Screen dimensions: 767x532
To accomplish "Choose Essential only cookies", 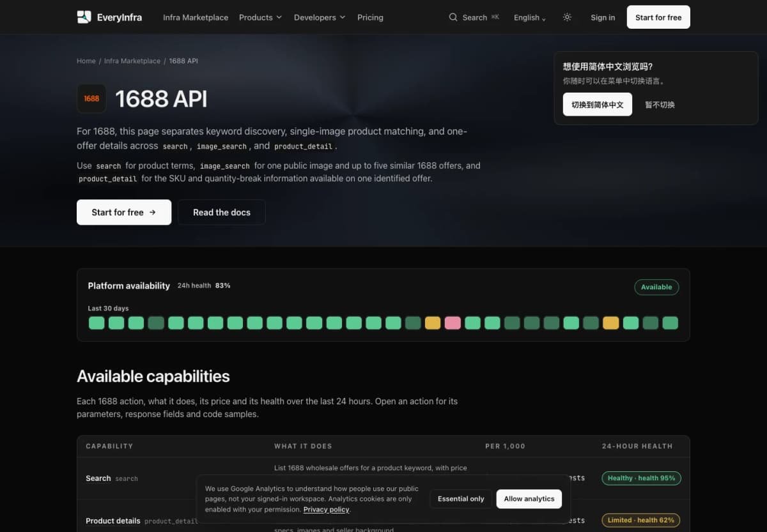I will (x=461, y=499).
